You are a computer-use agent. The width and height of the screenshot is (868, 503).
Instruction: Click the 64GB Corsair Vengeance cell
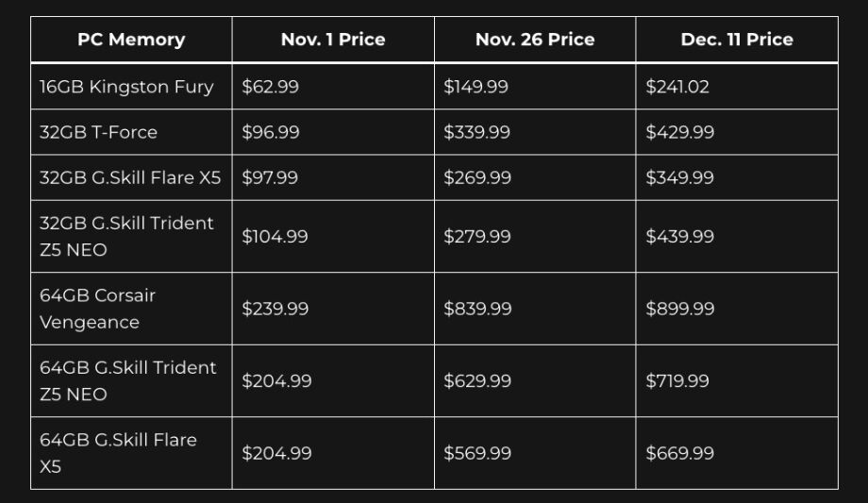click(x=97, y=309)
